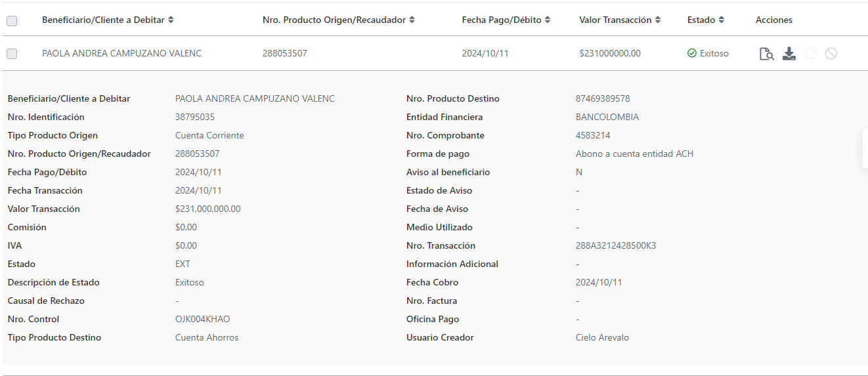Sort by Estado column arrows
Screen dimensions: 868x376
tap(721, 20)
